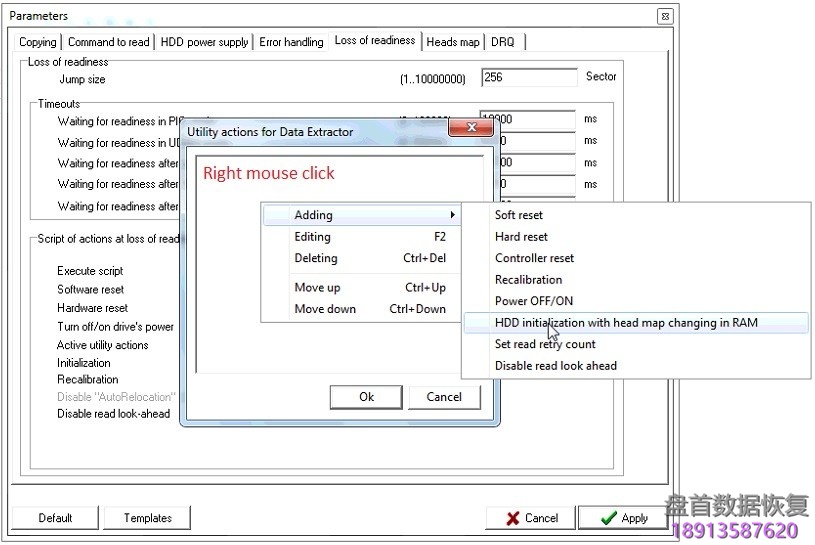Select Hard reset menu entry
815x545 pixels.
521,237
